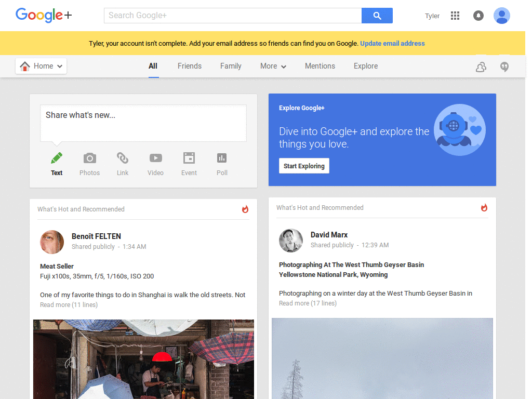This screenshot has height=399, width=532.
Task: Open the Google apps grid icon
Action: point(455,16)
